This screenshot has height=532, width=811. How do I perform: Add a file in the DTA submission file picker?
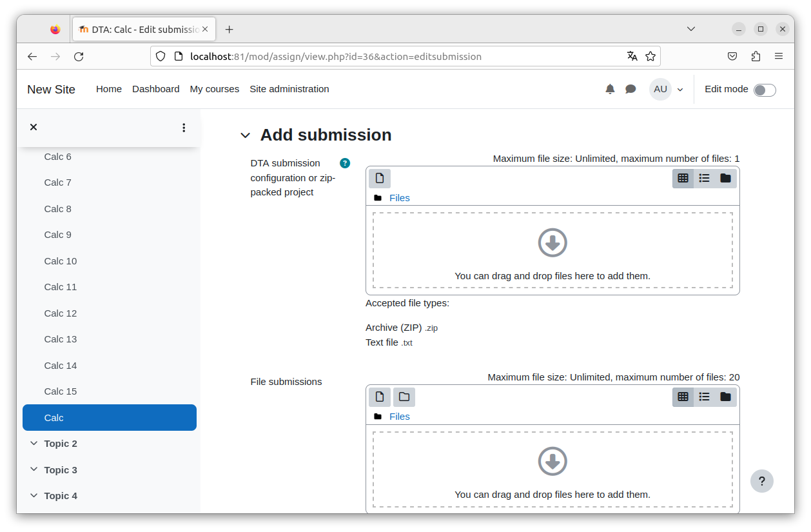pyautogui.click(x=380, y=178)
